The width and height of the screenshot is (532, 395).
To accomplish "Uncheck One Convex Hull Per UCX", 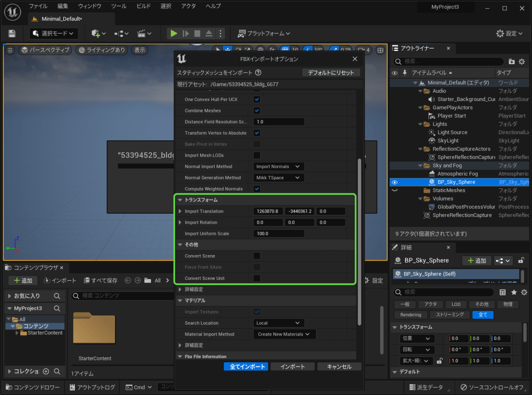I will [257, 99].
